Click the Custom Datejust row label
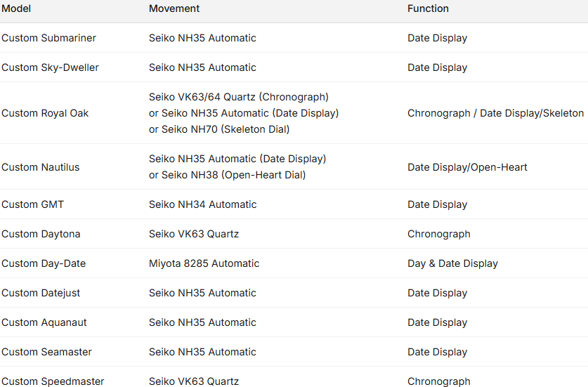Image resolution: width=588 pixels, height=387 pixels. point(41,293)
